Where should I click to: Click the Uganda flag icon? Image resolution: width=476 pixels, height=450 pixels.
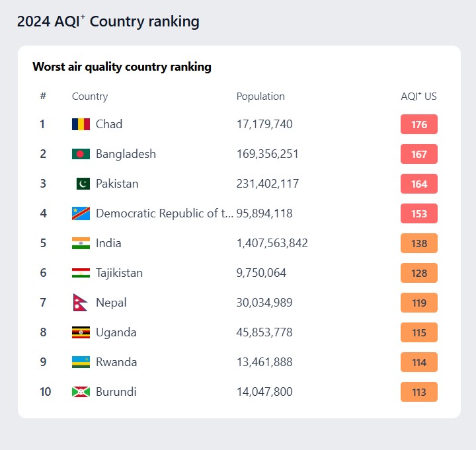(81, 332)
